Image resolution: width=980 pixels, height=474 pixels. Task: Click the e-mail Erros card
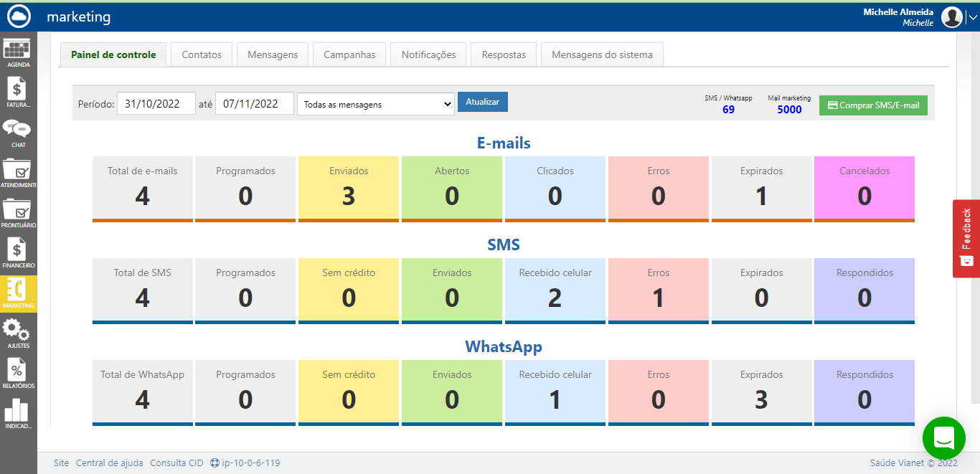tap(659, 189)
